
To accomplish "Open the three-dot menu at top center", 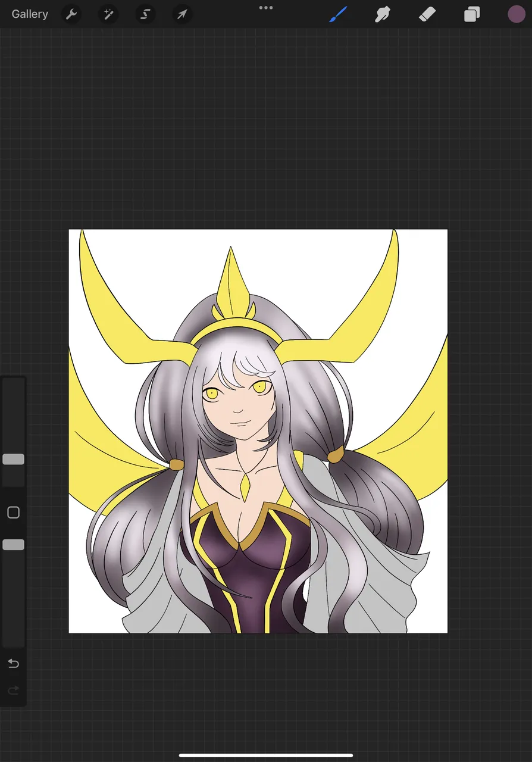I will click(266, 8).
